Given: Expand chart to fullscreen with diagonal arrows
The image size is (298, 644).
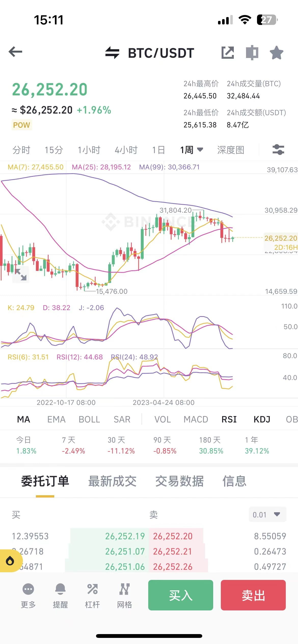Looking at the screenshot, I should point(21,274).
